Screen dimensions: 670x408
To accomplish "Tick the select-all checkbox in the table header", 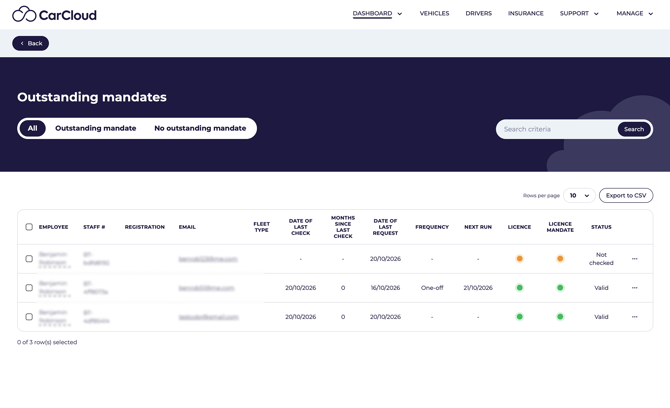I will pyautogui.click(x=29, y=227).
